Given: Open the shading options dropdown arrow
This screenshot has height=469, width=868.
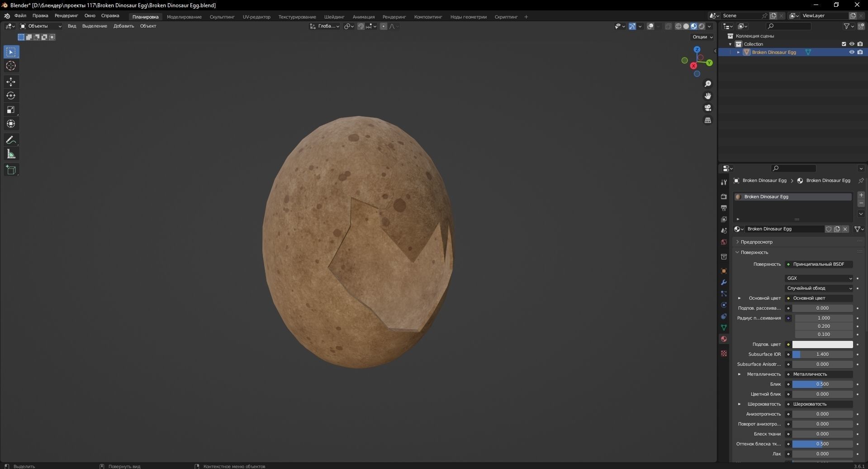Looking at the screenshot, I should click(x=709, y=26).
